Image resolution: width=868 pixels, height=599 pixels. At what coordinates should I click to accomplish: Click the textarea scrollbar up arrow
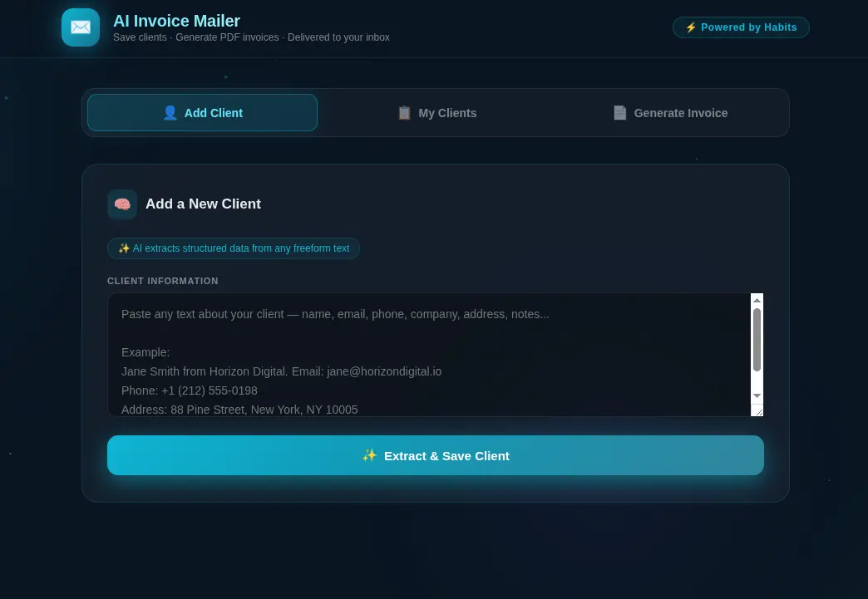click(757, 300)
